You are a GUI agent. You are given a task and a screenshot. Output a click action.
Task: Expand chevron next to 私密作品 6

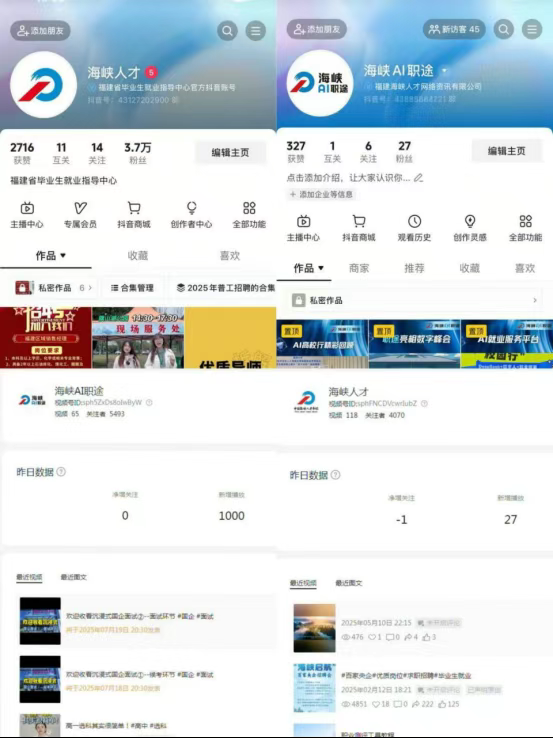click(x=90, y=288)
